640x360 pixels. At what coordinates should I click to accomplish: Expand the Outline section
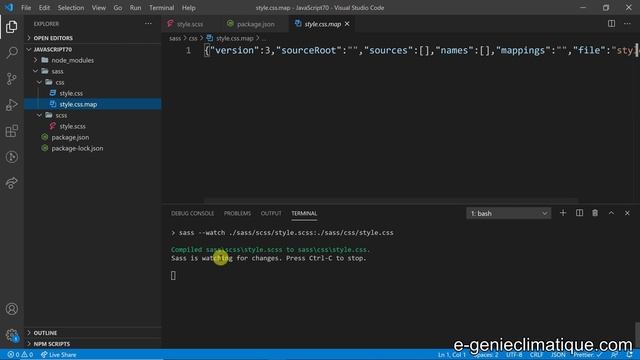click(x=45, y=333)
